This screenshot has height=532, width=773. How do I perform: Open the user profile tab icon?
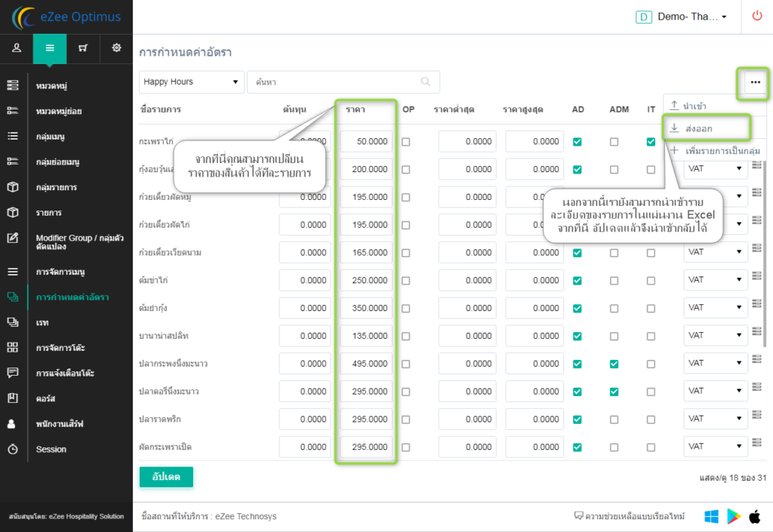[17, 48]
